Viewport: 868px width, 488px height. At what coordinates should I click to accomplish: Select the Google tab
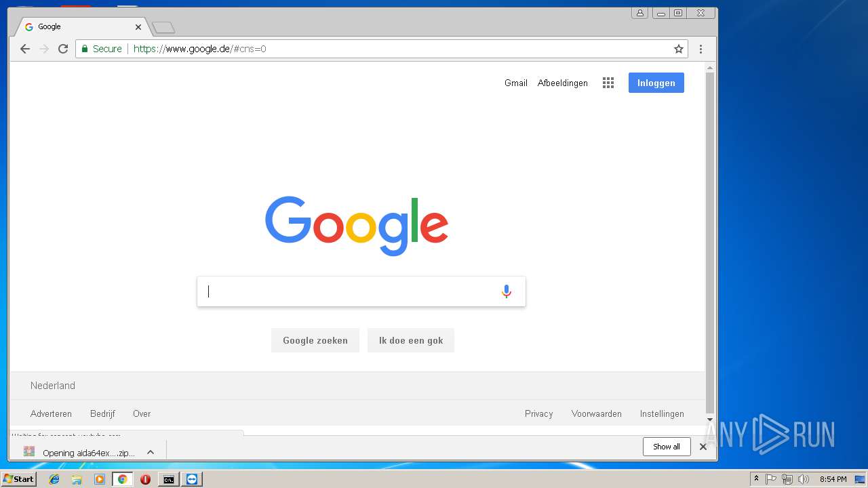(81, 27)
